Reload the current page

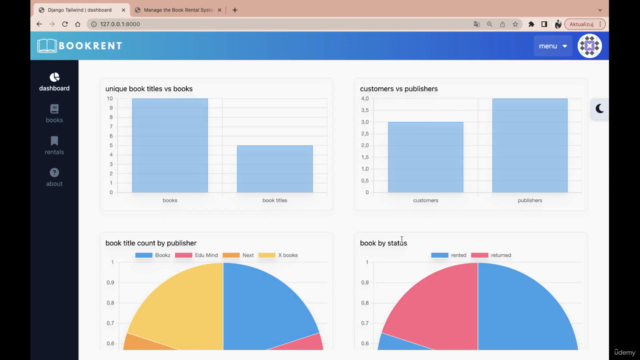tap(64, 24)
